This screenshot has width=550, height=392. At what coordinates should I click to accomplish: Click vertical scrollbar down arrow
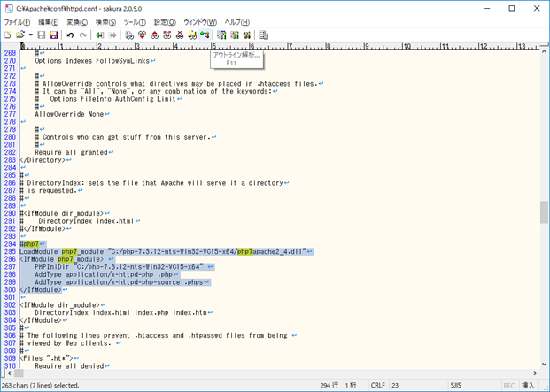[544, 365]
